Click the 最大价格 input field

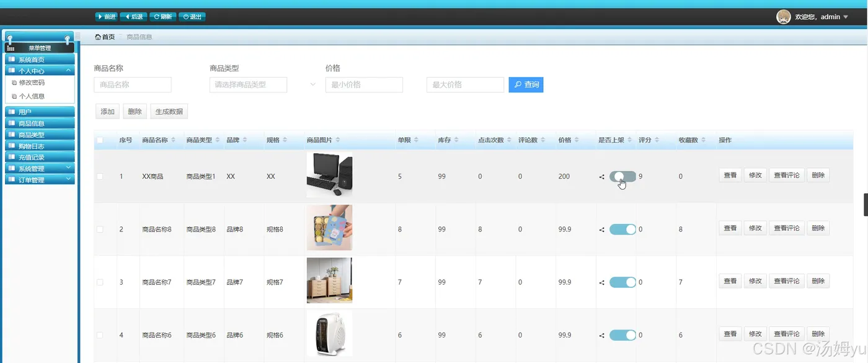tap(465, 84)
